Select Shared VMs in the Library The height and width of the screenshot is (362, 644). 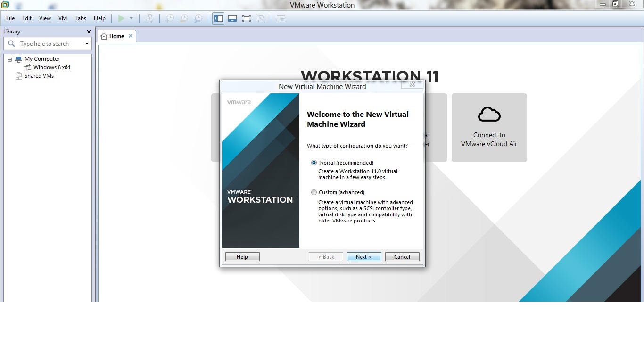39,76
